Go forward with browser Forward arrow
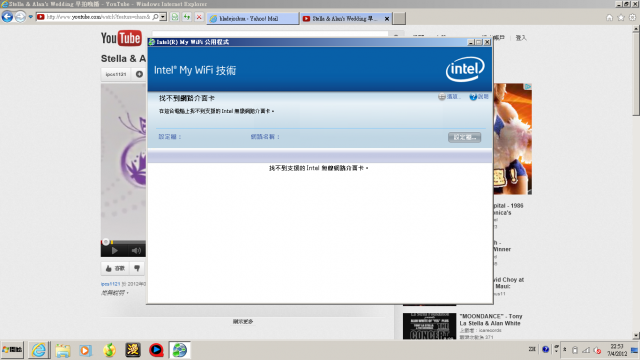The image size is (640, 360). 20,17
